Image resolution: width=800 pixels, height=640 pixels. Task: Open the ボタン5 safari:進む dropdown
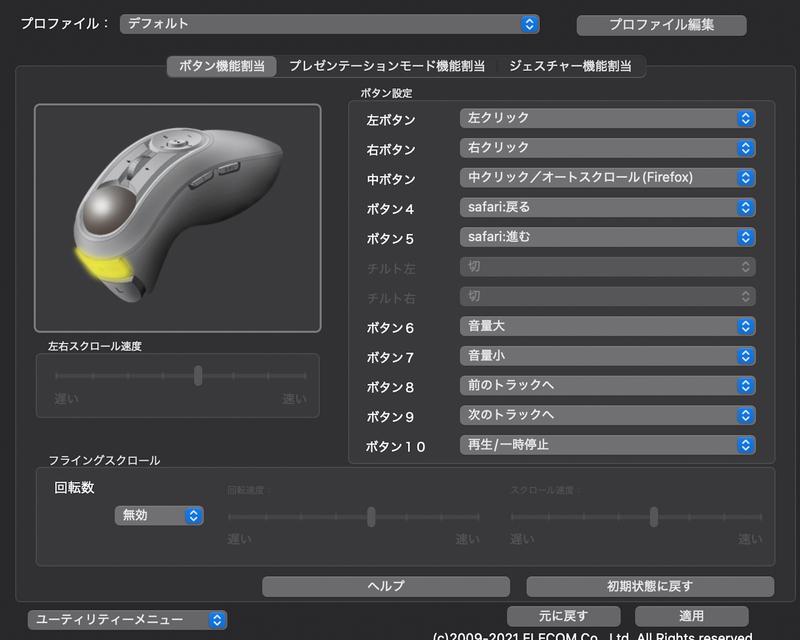pyautogui.click(x=608, y=237)
